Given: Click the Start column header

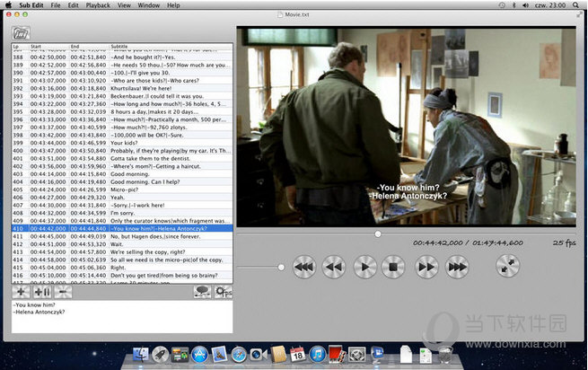Looking at the screenshot, I should click(x=49, y=47).
